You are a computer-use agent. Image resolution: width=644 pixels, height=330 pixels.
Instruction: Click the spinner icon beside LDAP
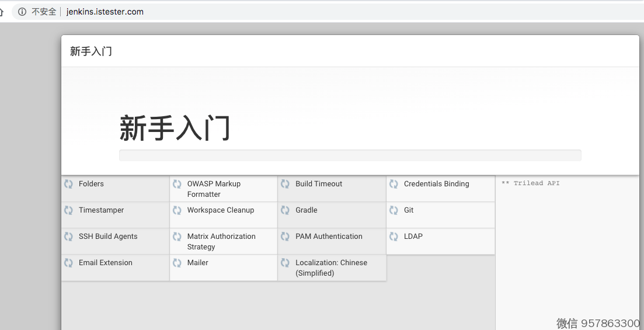[x=394, y=237]
